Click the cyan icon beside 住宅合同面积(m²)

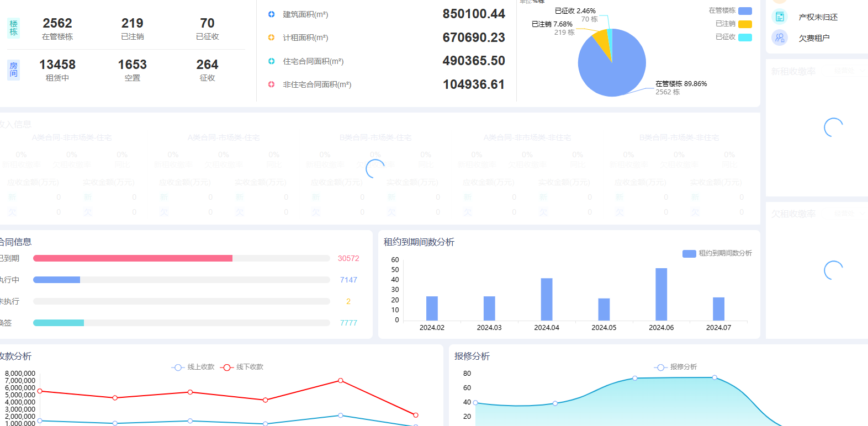271,61
